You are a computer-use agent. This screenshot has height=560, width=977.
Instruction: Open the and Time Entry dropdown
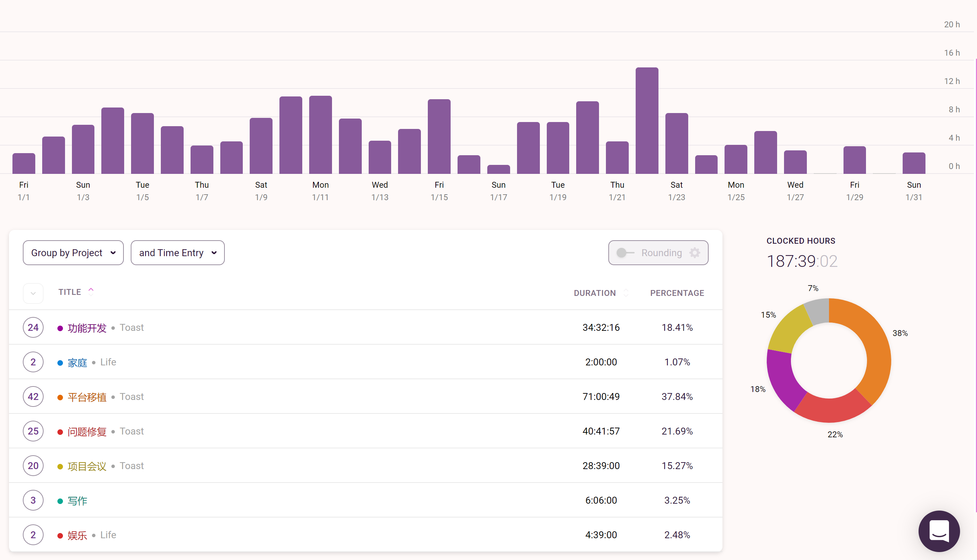(x=177, y=253)
